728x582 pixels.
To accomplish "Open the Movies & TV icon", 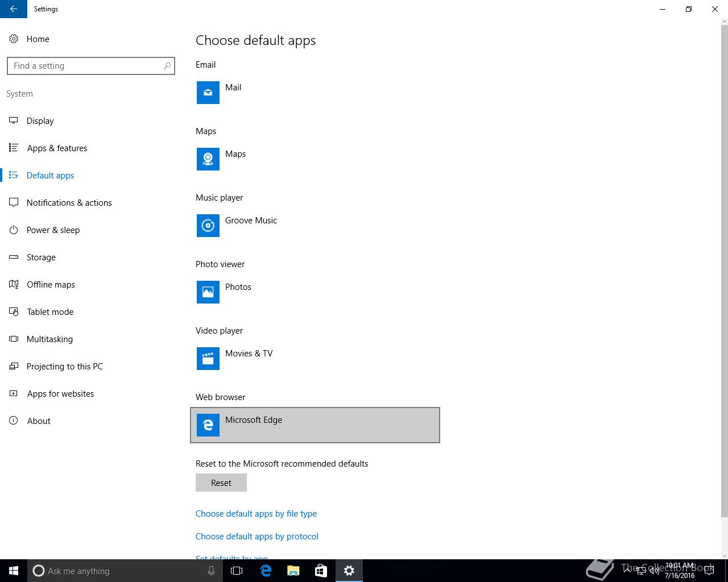I will click(208, 359).
